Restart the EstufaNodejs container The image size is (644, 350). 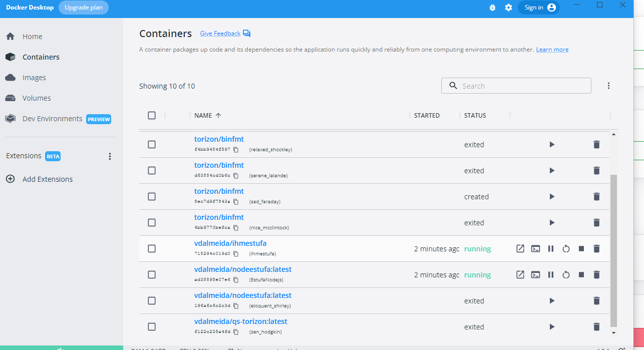coord(566,274)
